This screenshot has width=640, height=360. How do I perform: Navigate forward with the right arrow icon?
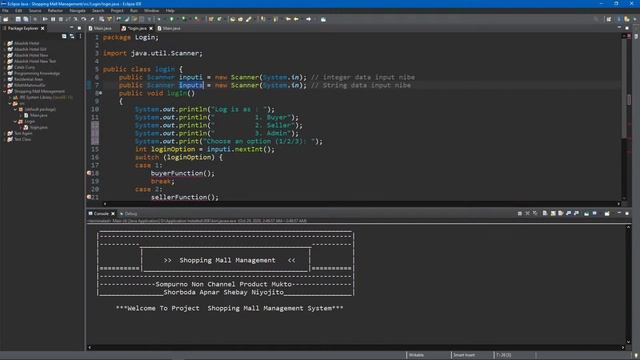point(309,19)
